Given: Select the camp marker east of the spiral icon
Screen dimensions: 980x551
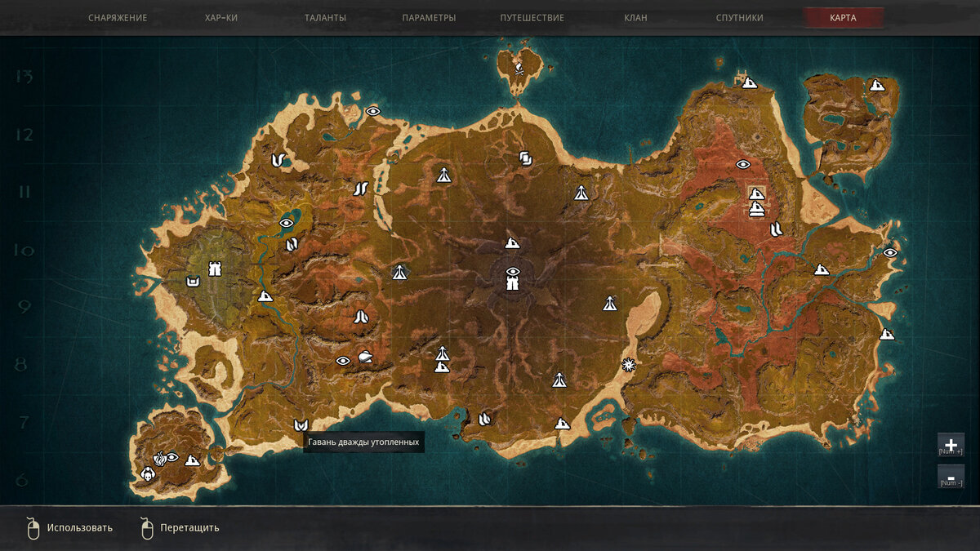Looking at the screenshot, I should (581, 193).
